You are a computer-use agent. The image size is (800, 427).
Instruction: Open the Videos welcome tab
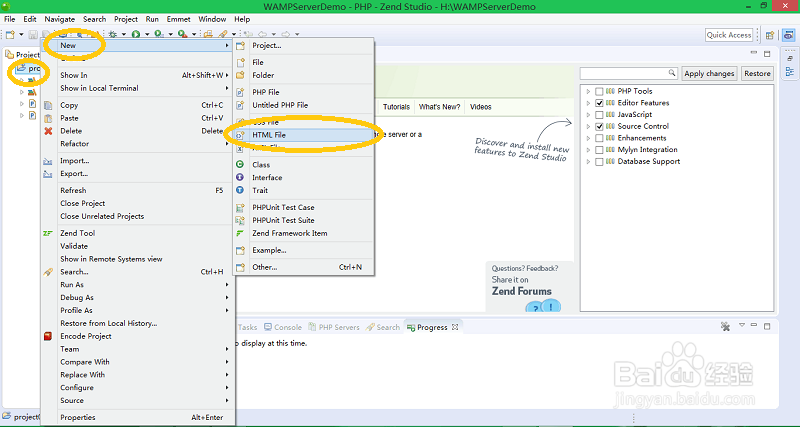pos(481,107)
